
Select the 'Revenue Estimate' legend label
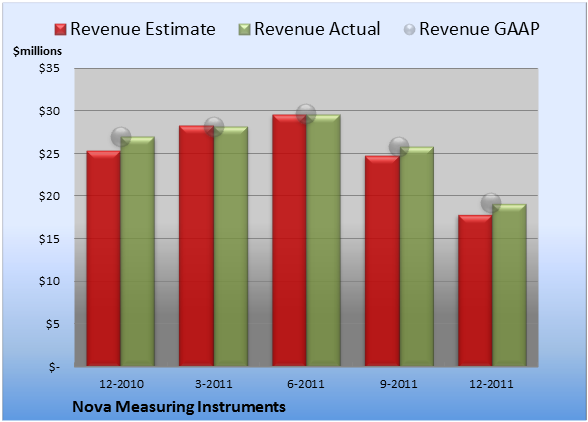pyautogui.click(x=143, y=29)
